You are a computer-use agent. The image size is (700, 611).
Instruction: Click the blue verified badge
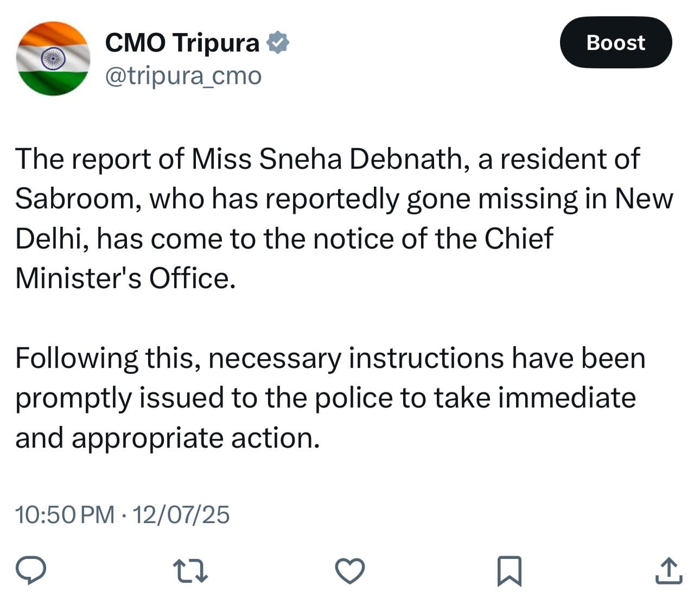(278, 42)
